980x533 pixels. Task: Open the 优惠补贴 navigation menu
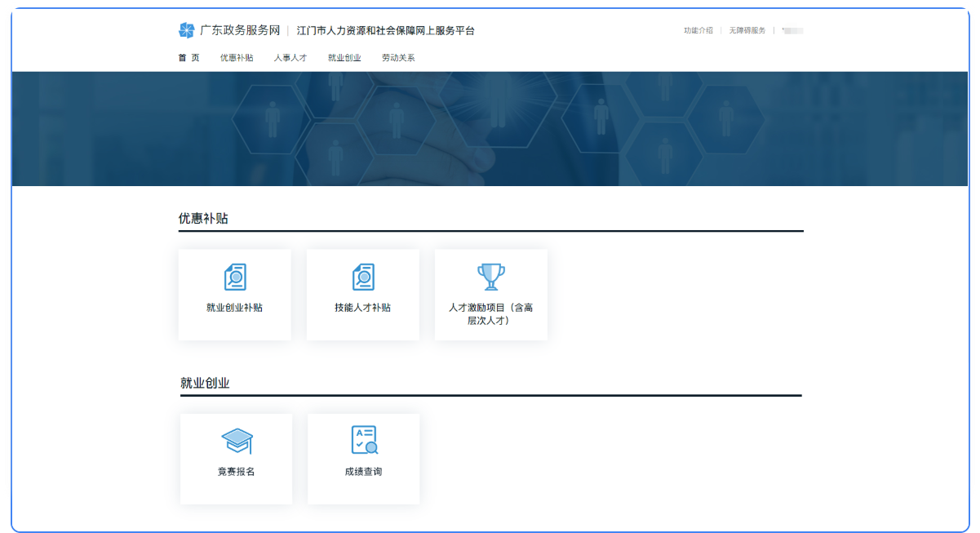(237, 58)
